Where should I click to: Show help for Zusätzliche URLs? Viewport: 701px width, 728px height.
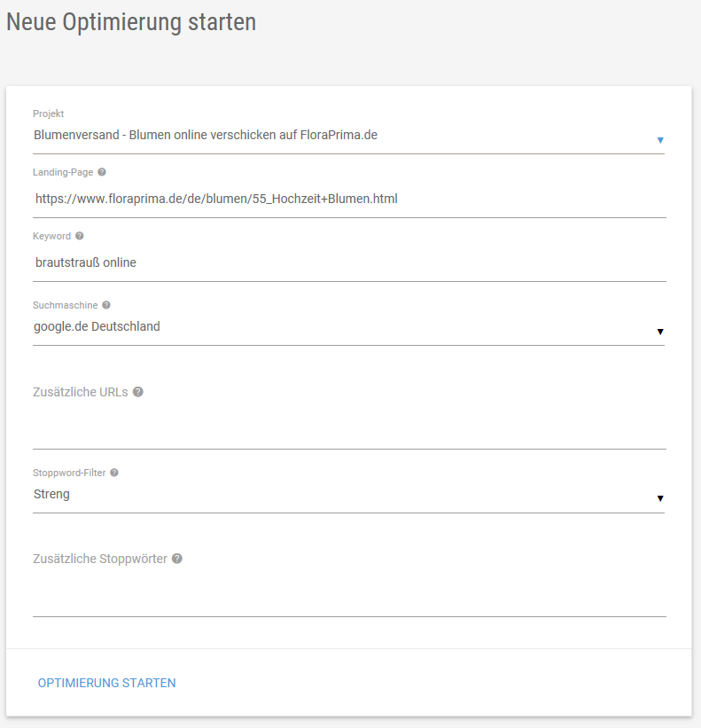(138, 392)
